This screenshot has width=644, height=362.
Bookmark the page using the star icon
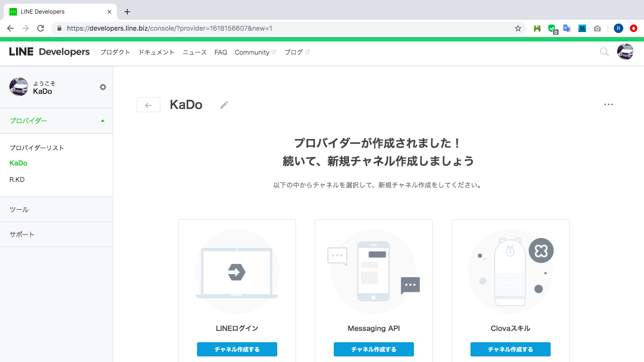pyautogui.click(x=518, y=28)
